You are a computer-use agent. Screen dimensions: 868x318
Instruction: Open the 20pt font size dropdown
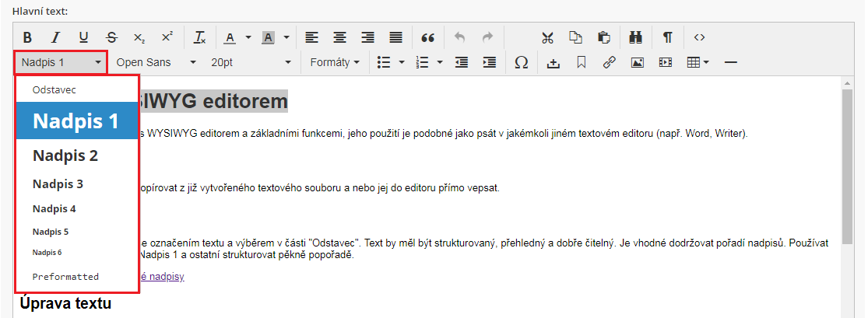[x=251, y=62]
